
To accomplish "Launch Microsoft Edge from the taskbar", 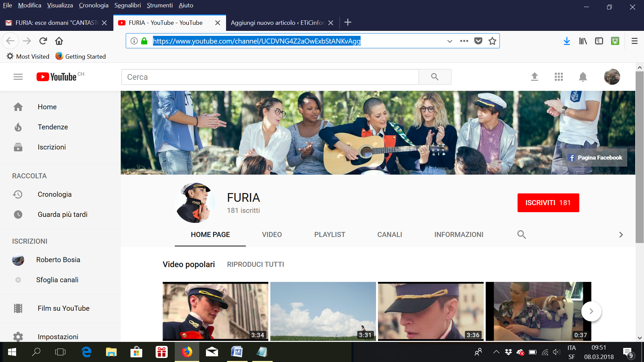I will pyautogui.click(x=87, y=352).
